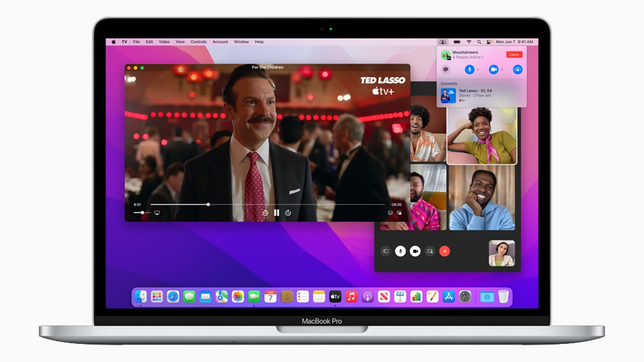Click the Leave button to exit Mountaineers

(514, 54)
